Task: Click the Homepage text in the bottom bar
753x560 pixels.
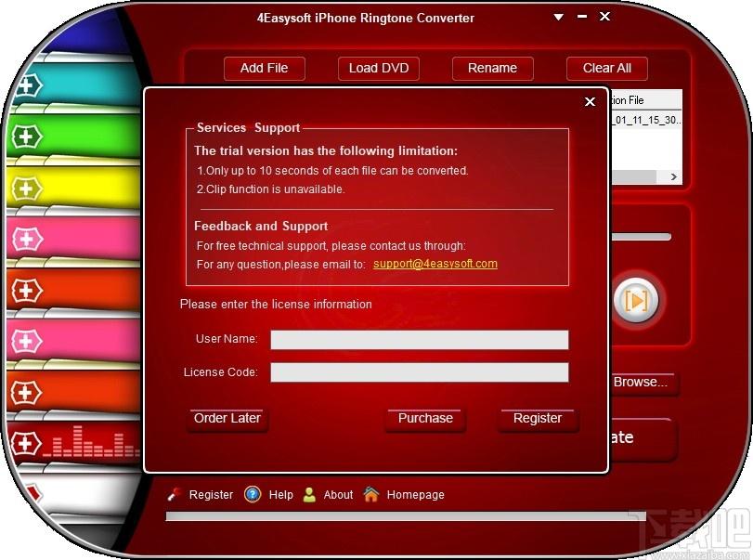Action: coord(415,495)
